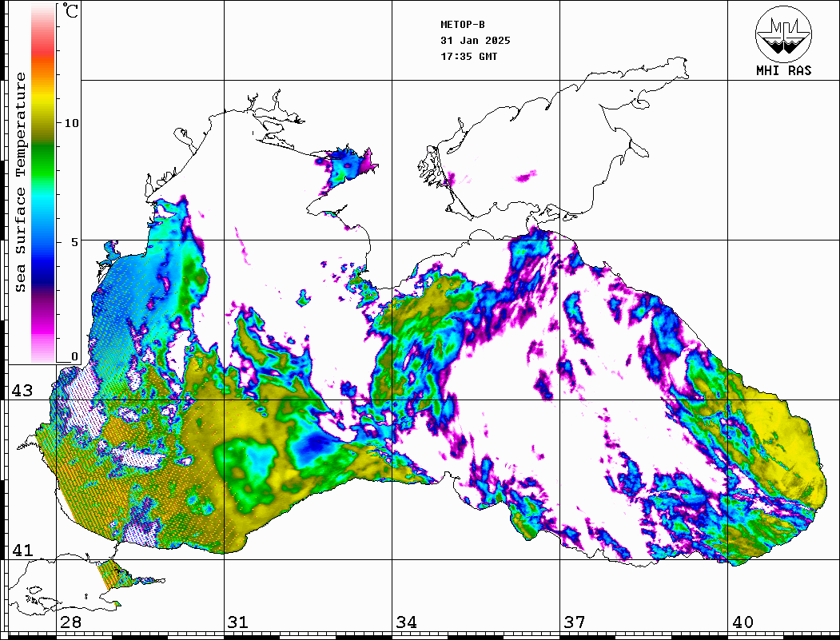Click the '10' tick on the color scale
840x640 pixels.
71,123
